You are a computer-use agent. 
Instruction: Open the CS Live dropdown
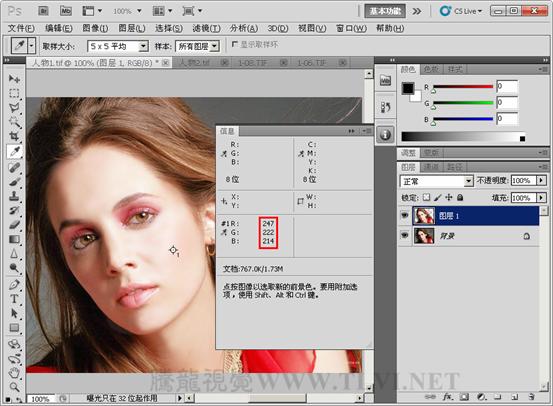pyautogui.click(x=461, y=11)
